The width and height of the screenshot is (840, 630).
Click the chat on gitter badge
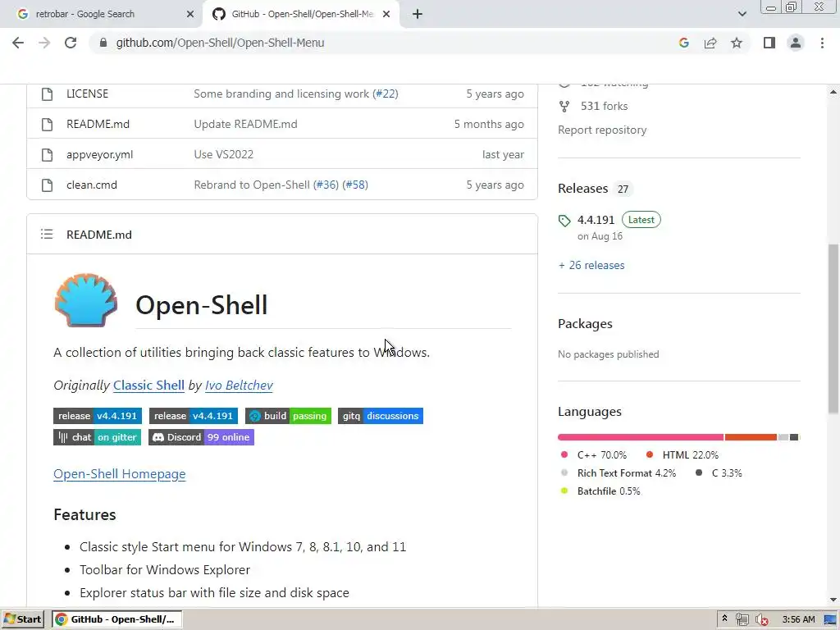[x=97, y=437]
